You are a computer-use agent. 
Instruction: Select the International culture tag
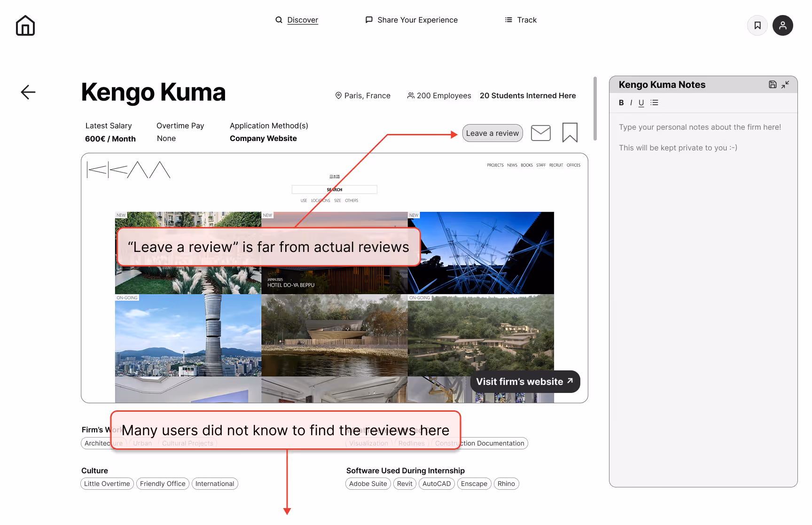pos(215,484)
